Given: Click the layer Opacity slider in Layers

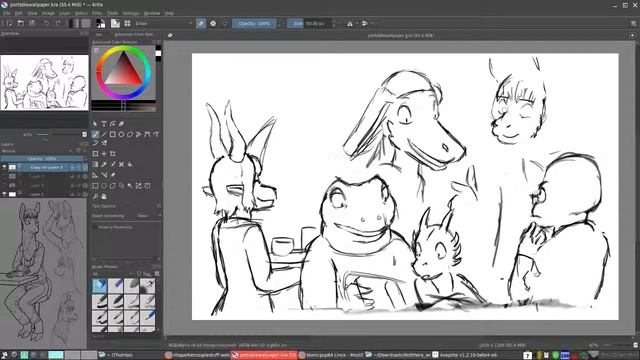Looking at the screenshot, I should tap(42, 159).
